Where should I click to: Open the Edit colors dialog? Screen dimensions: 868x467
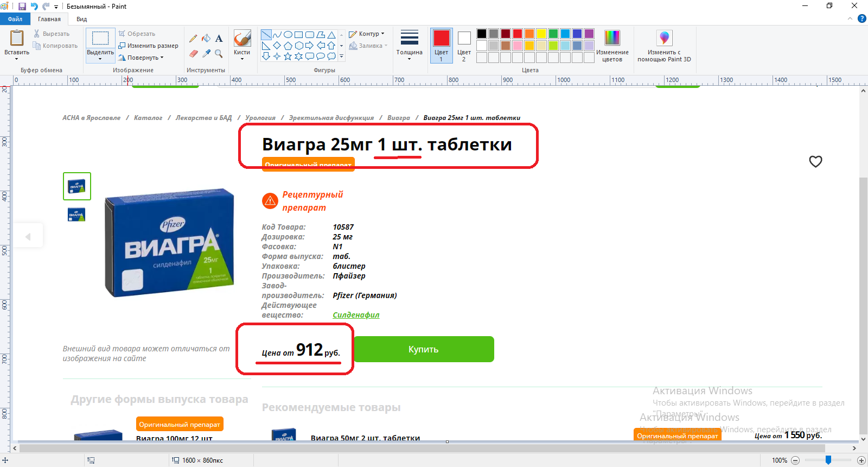[x=612, y=46]
